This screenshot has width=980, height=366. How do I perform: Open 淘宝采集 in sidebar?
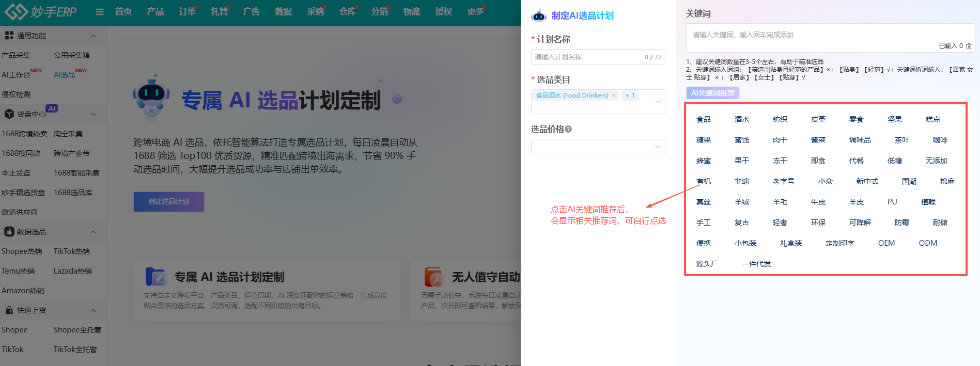(x=68, y=134)
